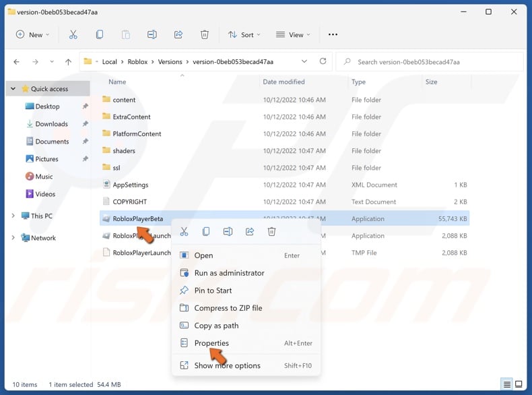
Task: Open recent locations dropdown arrow
Action: (x=52, y=62)
